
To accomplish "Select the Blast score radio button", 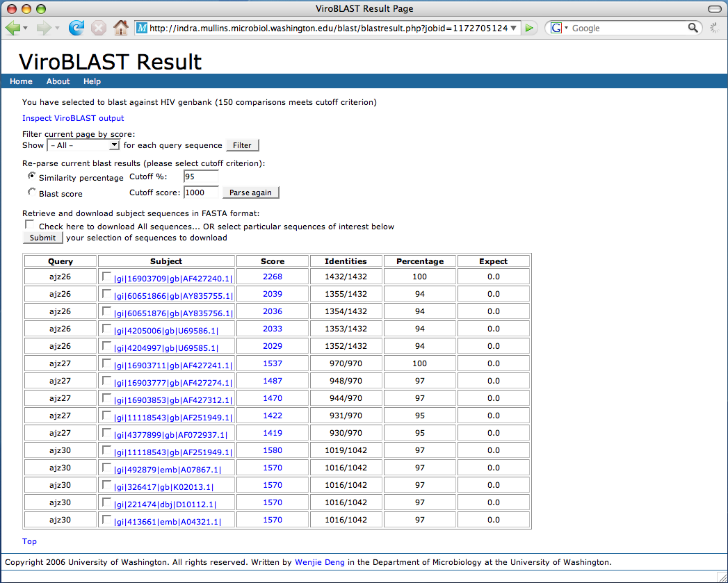I will [x=31, y=192].
